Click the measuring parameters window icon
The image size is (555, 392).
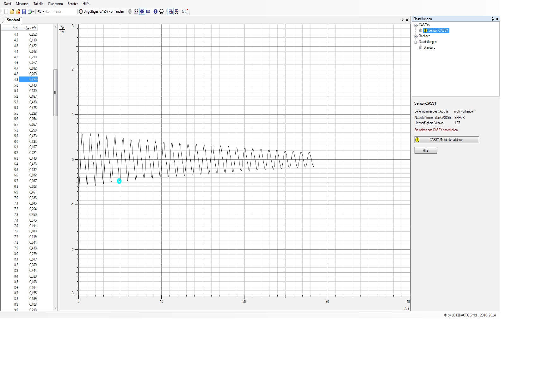(x=148, y=11)
